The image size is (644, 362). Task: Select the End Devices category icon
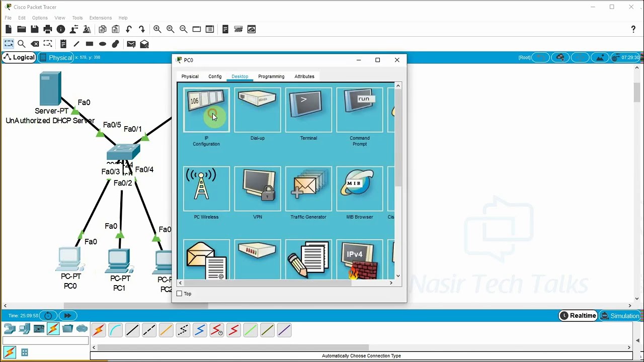(24, 329)
